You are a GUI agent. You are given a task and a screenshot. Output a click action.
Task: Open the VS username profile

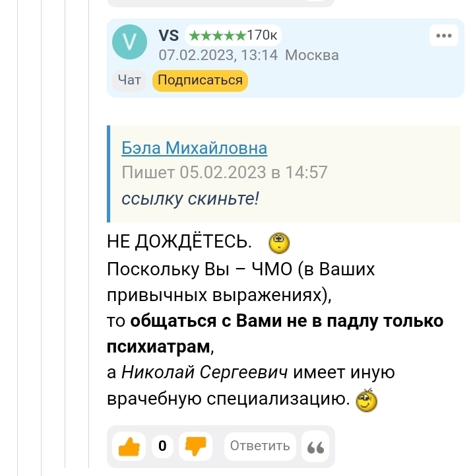point(169,36)
